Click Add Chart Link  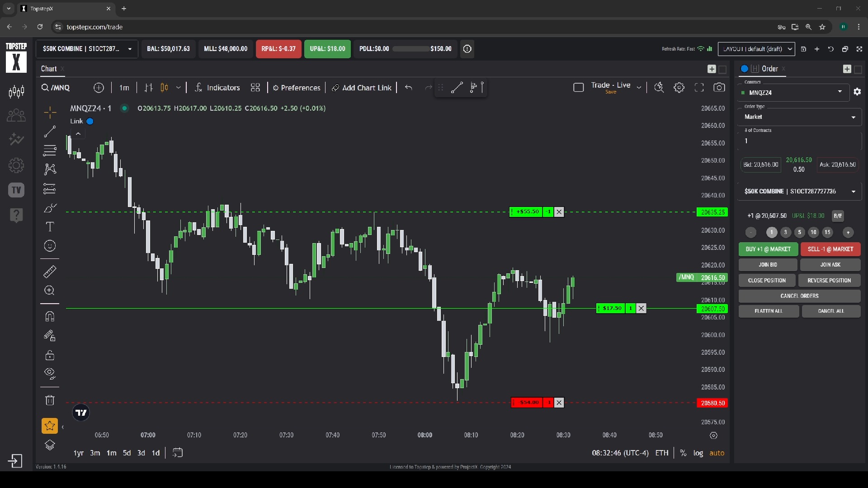pos(362,88)
